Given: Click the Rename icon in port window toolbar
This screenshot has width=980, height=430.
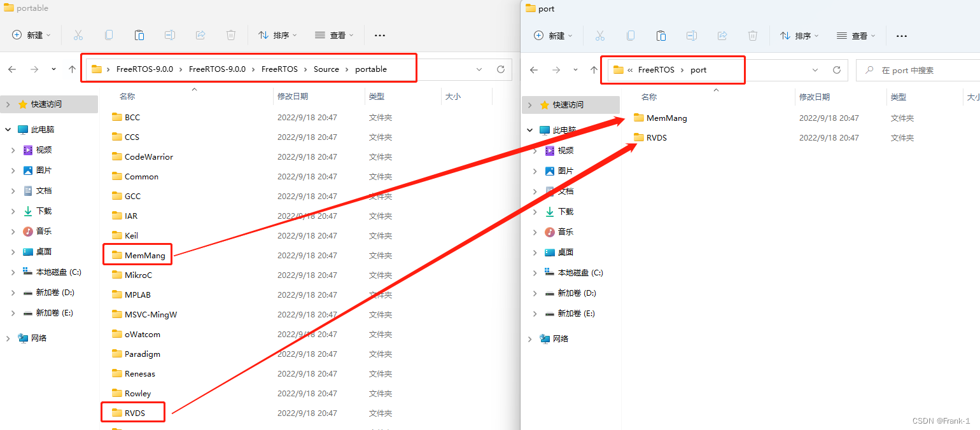Looking at the screenshot, I should pos(692,36).
